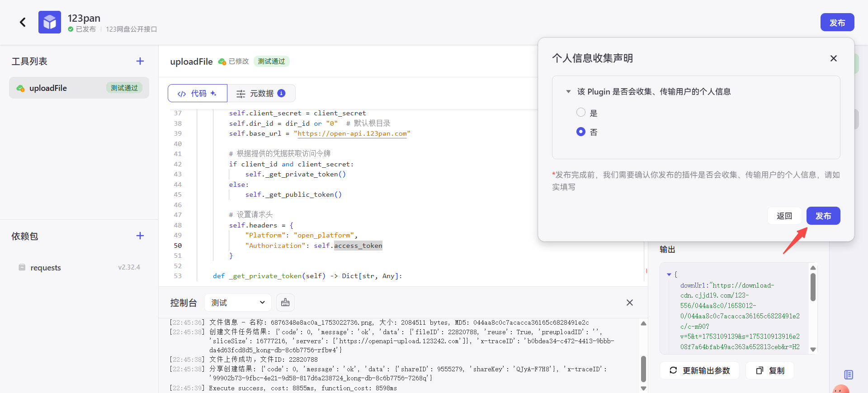This screenshot has height=393, width=868.
Task: Switch to the 元数据 tab
Action: click(261, 93)
